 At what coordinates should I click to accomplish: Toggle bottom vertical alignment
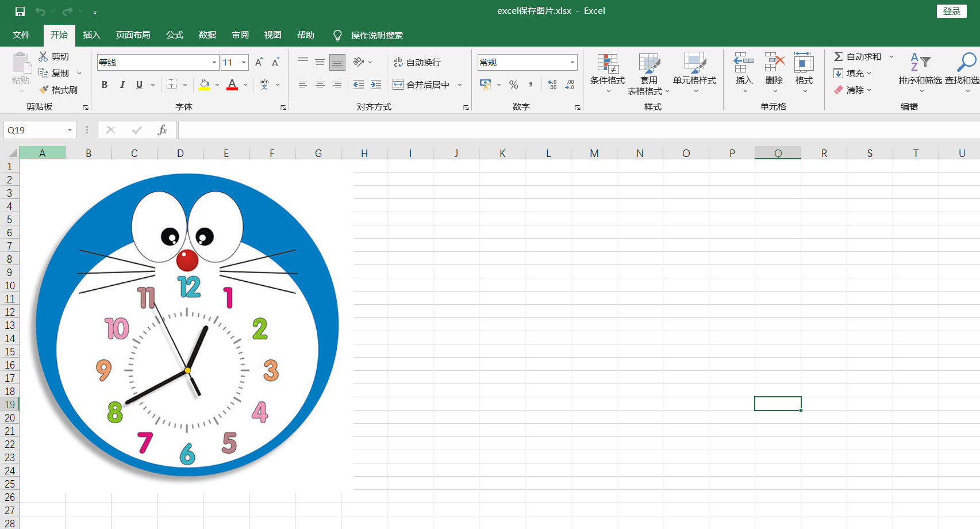click(337, 62)
